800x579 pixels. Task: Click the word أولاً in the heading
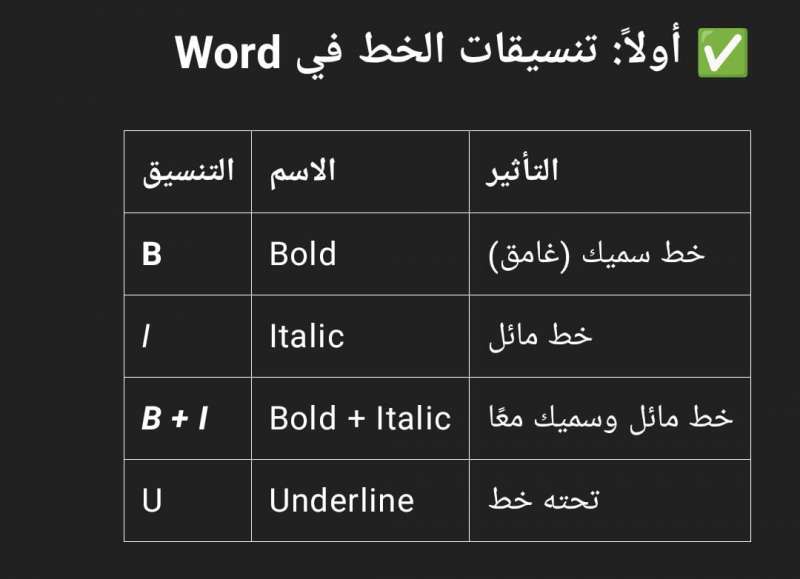pos(647,49)
